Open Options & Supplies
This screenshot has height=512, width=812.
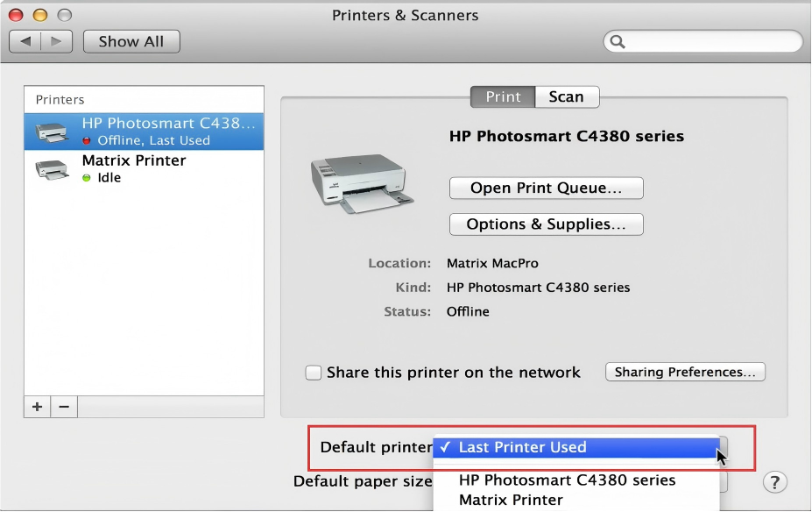[546, 224]
